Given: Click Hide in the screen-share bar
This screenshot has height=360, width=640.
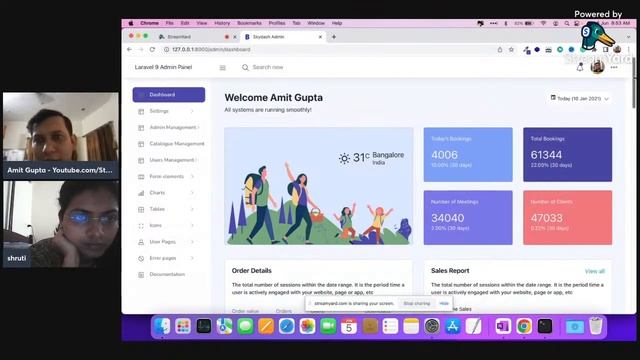Looking at the screenshot, I should [x=444, y=303].
